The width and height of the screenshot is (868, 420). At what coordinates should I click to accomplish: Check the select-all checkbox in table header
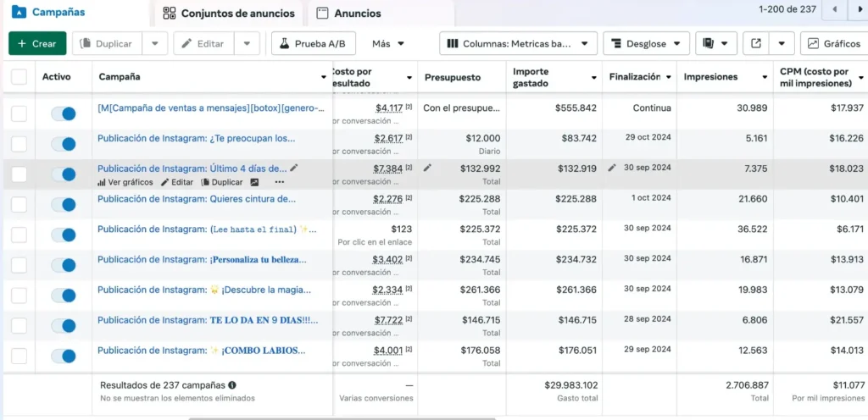pos(19,77)
